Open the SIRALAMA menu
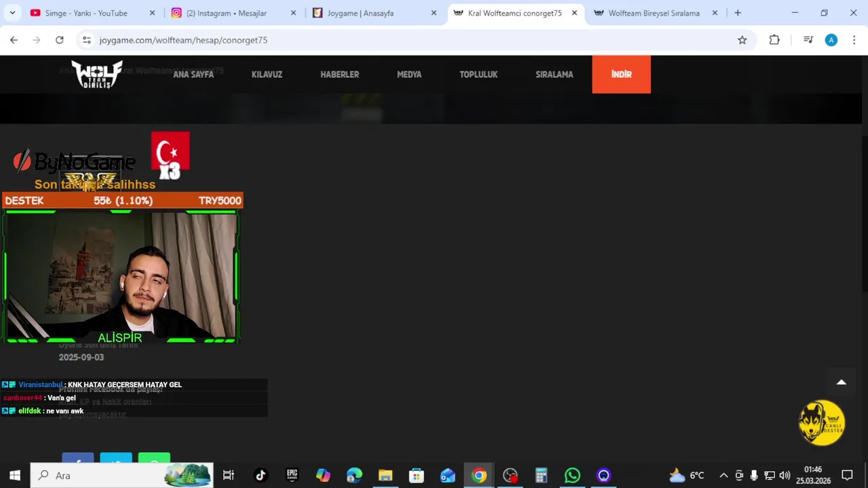The height and width of the screenshot is (488, 868). tap(554, 75)
